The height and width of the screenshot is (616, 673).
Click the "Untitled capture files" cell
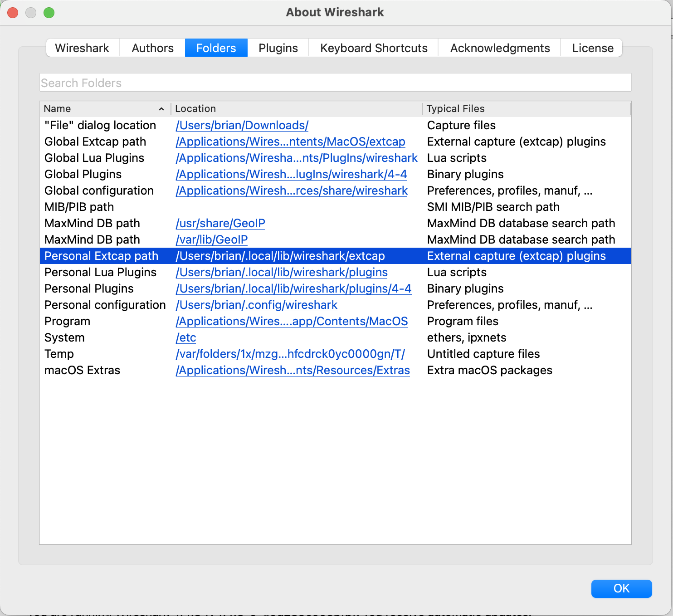tap(483, 354)
